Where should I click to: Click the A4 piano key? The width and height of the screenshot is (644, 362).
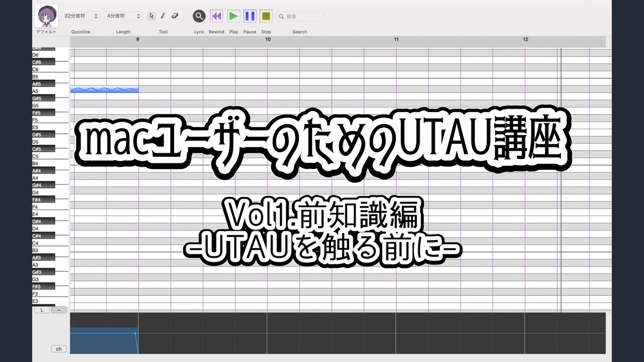(x=50, y=178)
